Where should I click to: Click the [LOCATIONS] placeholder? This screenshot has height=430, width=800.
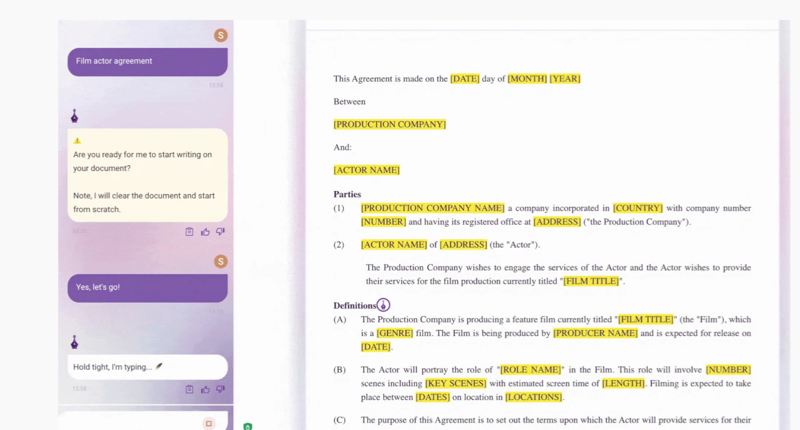pyautogui.click(x=533, y=397)
